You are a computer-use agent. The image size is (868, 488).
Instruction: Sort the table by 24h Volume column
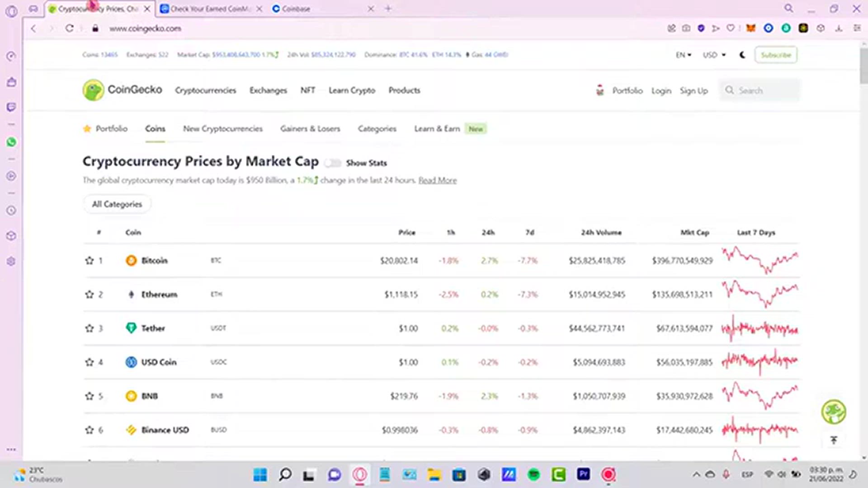(601, 232)
